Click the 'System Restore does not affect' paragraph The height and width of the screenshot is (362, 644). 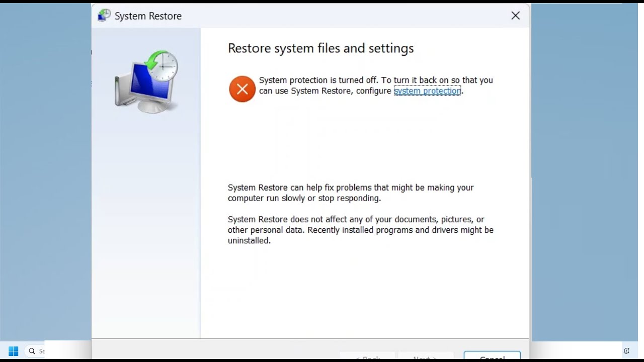pyautogui.click(x=361, y=230)
